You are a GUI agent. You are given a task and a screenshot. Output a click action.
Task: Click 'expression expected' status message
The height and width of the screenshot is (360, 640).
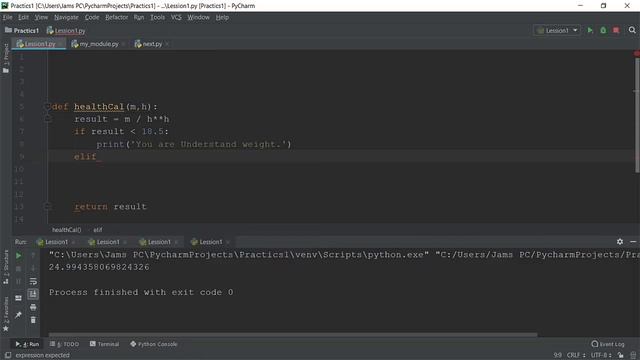pyautogui.click(x=42, y=355)
